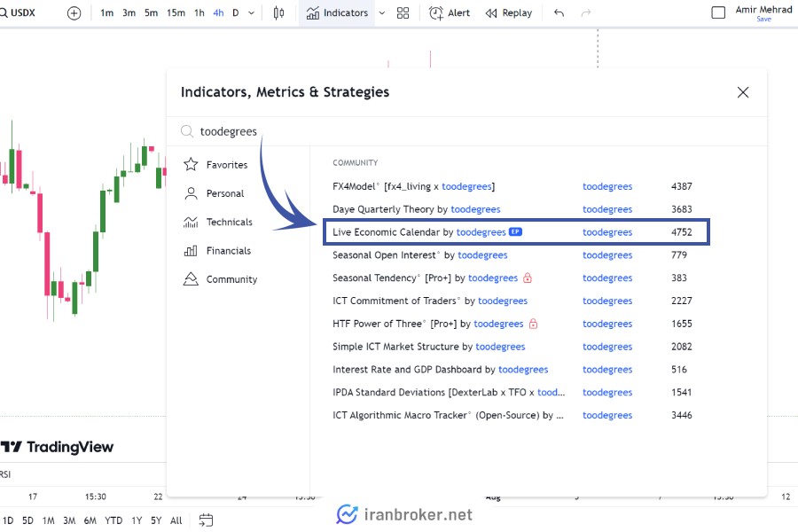Open the Personal category
The width and height of the screenshot is (798, 532).
click(x=214, y=193)
